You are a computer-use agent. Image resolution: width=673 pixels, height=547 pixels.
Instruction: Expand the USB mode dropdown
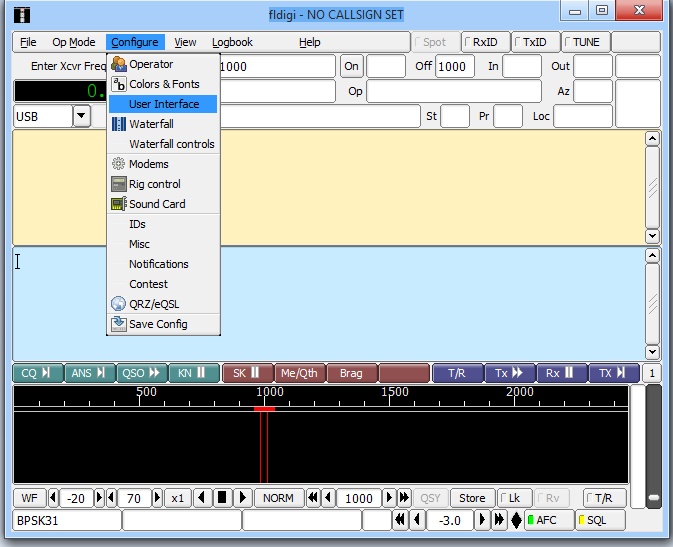click(x=81, y=116)
